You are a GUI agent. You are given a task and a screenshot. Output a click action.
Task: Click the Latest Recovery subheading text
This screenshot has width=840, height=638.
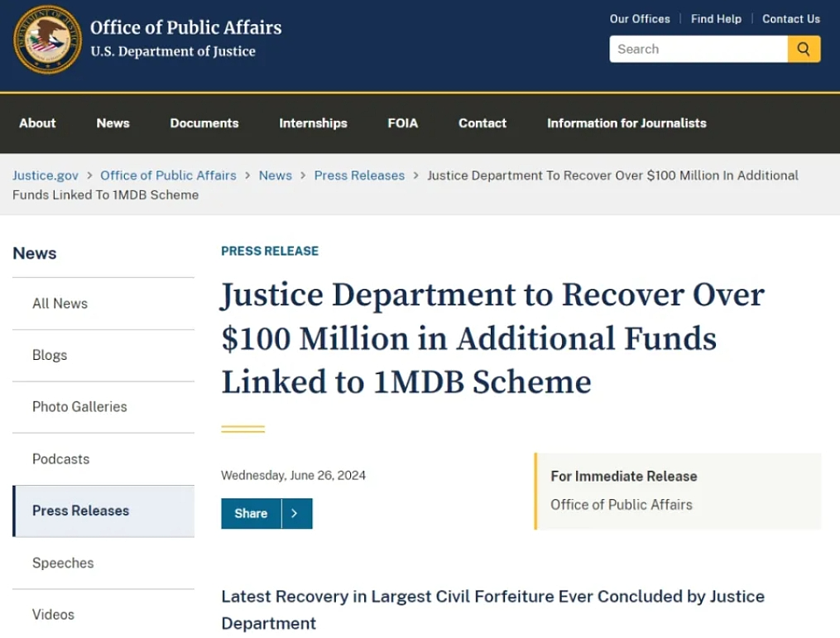493,610
